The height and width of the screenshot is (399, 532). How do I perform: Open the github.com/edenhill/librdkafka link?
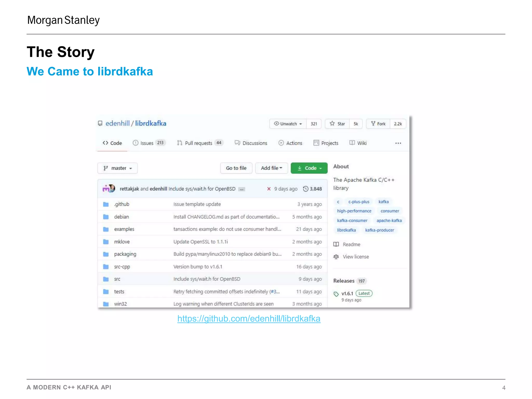point(249,319)
